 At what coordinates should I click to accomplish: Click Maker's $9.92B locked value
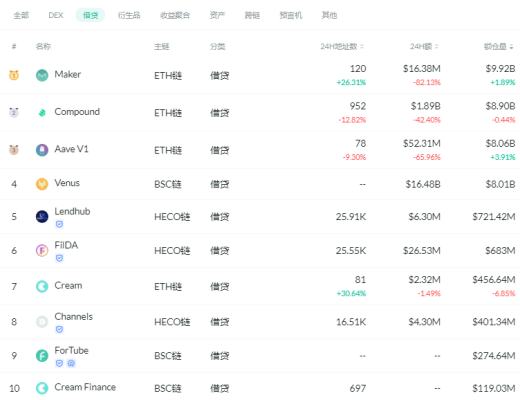pyautogui.click(x=500, y=69)
